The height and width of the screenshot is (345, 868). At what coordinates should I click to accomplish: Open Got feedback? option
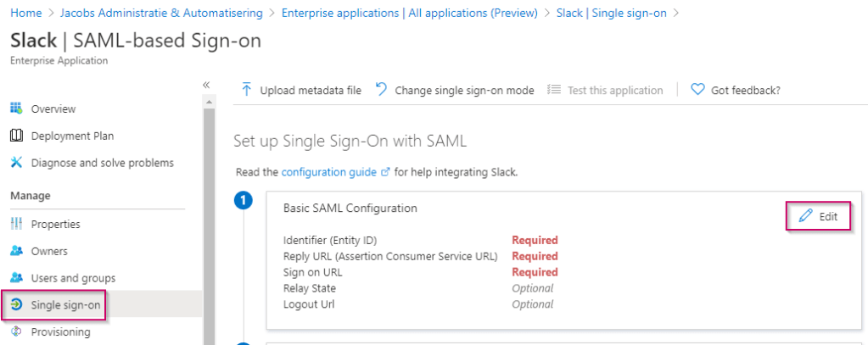736,90
